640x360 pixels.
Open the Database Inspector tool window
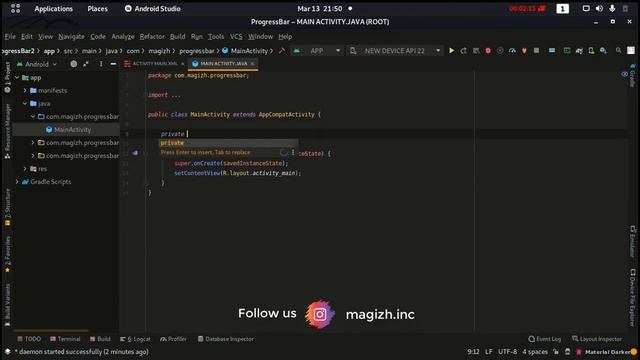(226, 339)
